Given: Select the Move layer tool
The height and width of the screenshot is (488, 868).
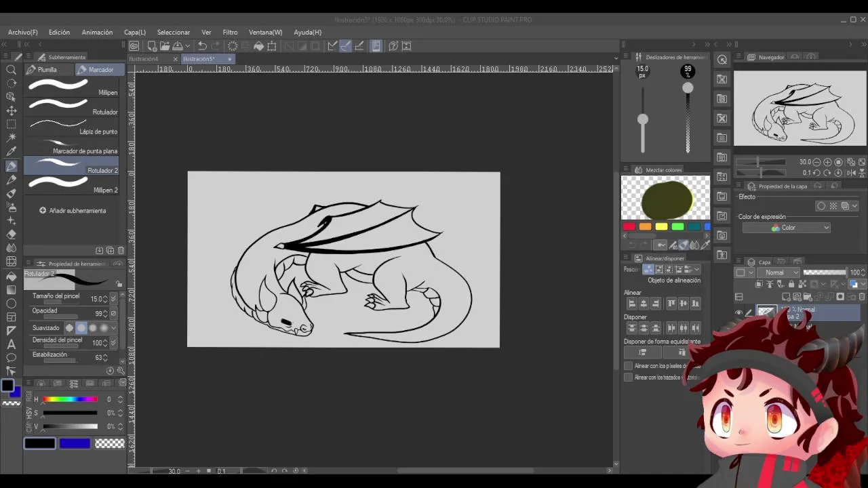Looking at the screenshot, I should tap(12, 110).
